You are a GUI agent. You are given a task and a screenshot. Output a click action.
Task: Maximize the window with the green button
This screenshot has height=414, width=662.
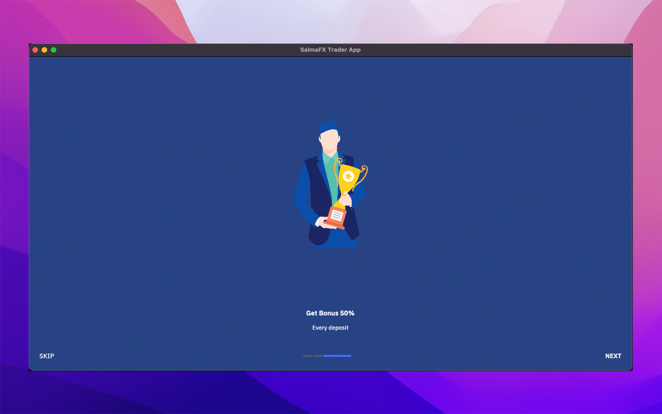(x=54, y=50)
